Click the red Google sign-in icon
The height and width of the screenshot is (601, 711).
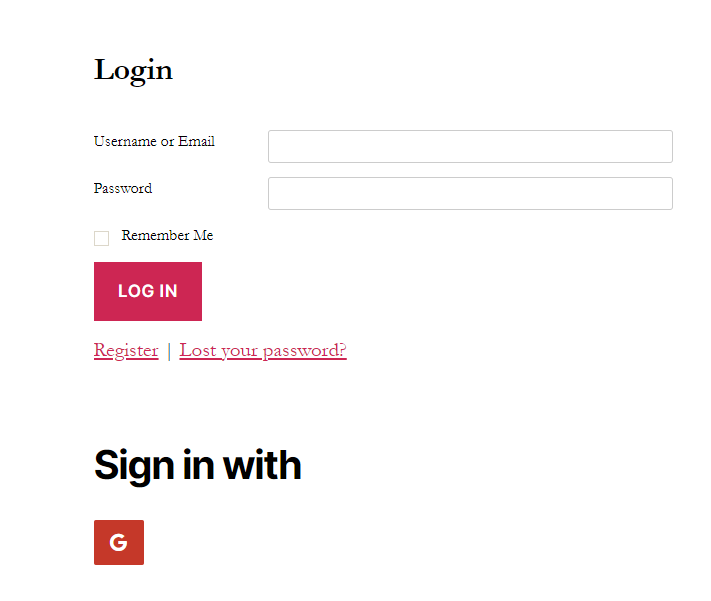tap(119, 542)
